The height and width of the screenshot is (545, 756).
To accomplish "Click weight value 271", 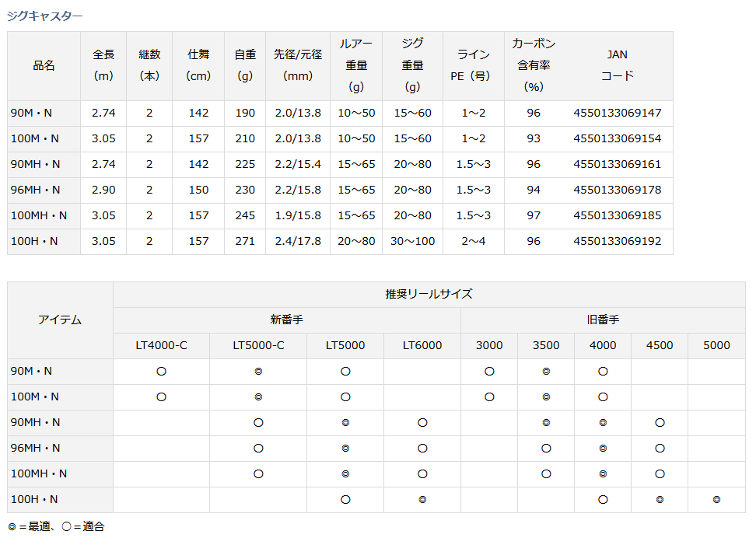I will (x=245, y=241).
